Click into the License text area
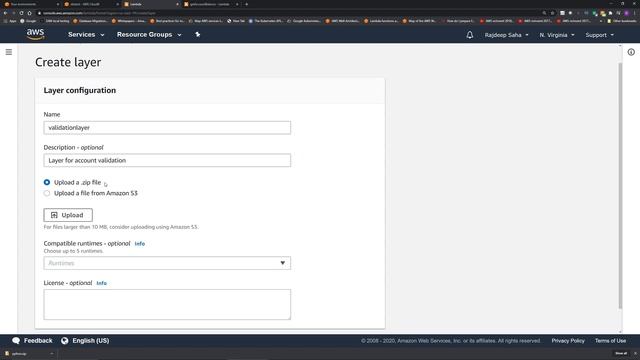 pos(167,304)
